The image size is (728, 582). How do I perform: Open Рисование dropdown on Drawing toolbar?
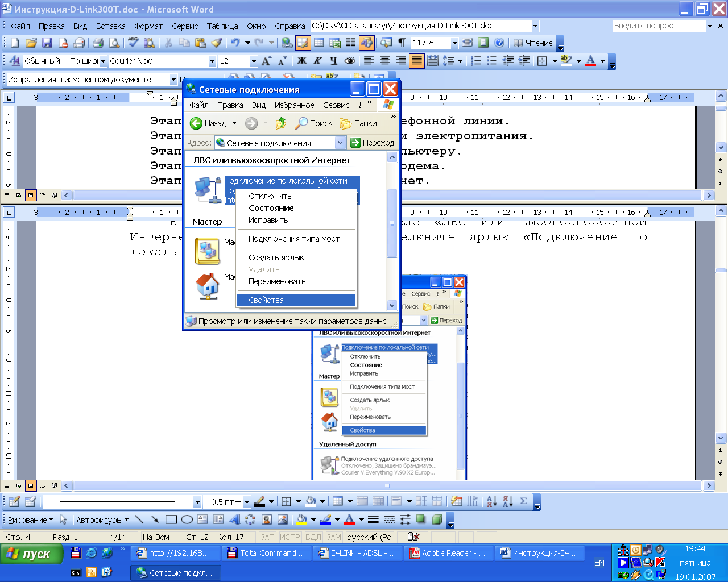coord(30,519)
